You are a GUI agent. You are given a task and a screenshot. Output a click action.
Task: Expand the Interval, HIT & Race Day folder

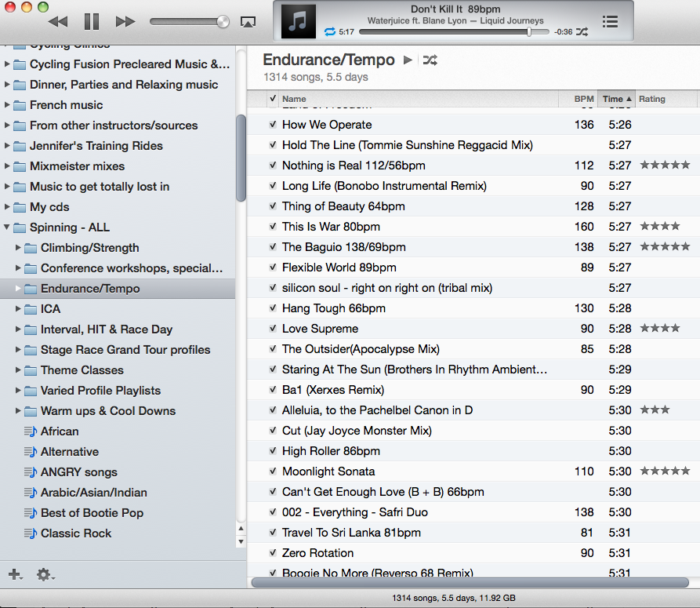[18, 329]
